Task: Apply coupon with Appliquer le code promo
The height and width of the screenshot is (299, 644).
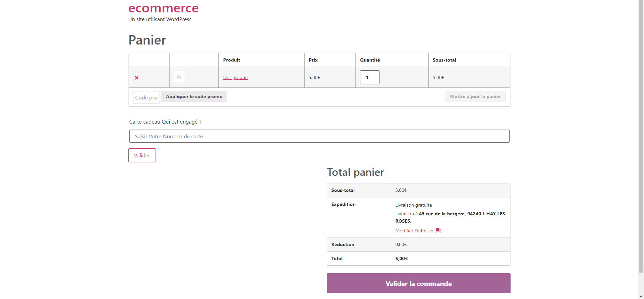Action: coord(194,96)
